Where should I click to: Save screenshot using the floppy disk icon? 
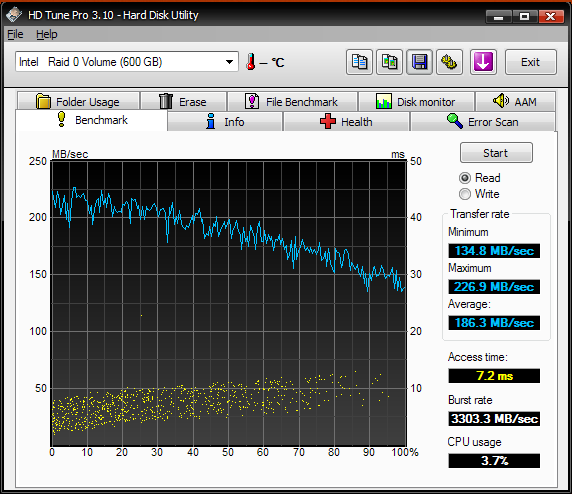(420, 62)
